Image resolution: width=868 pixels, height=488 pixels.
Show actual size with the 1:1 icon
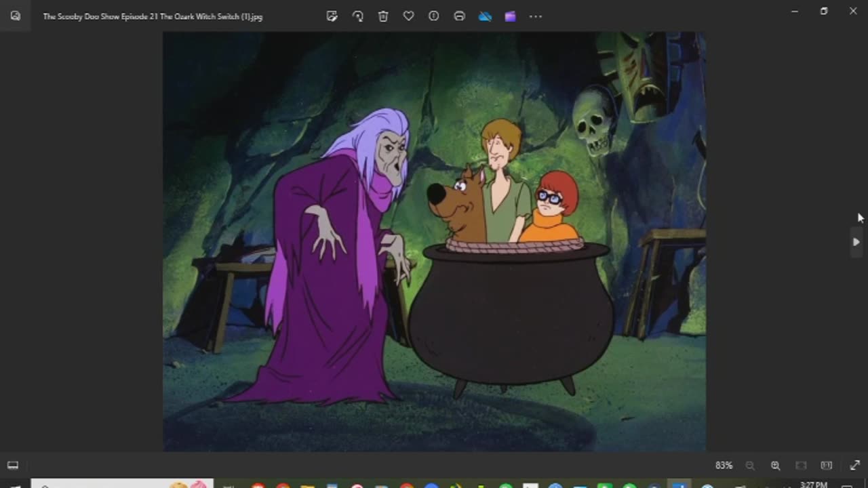point(826,466)
